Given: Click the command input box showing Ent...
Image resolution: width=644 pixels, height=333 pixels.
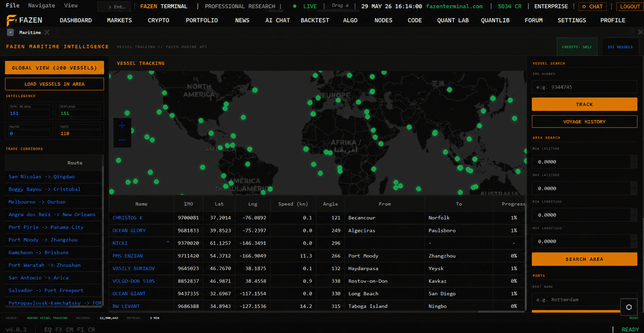Looking at the screenshot, I should 114,6.
